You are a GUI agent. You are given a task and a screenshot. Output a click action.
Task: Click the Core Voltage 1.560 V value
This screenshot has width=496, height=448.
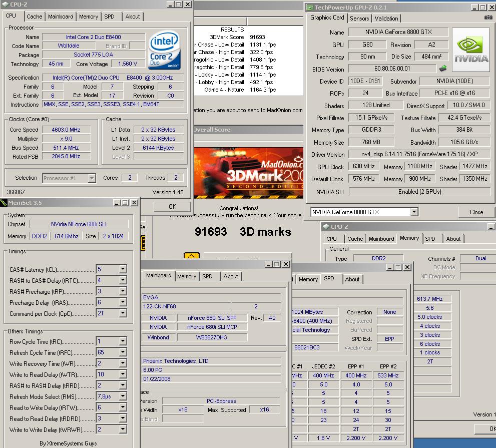point(128,64)
